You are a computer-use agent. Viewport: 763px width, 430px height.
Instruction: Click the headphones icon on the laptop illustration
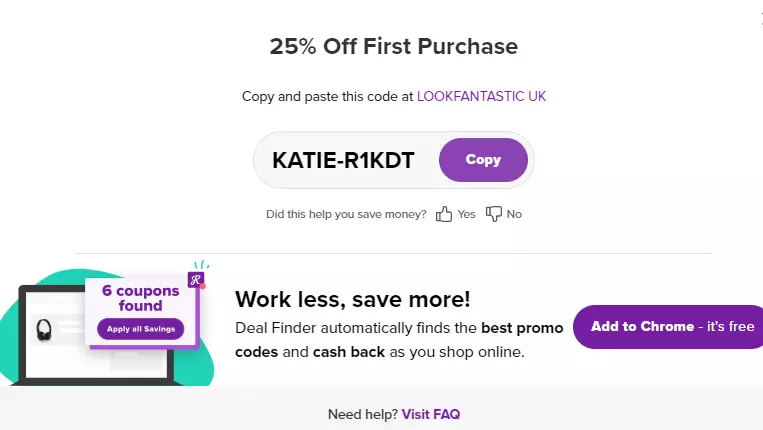44,330
